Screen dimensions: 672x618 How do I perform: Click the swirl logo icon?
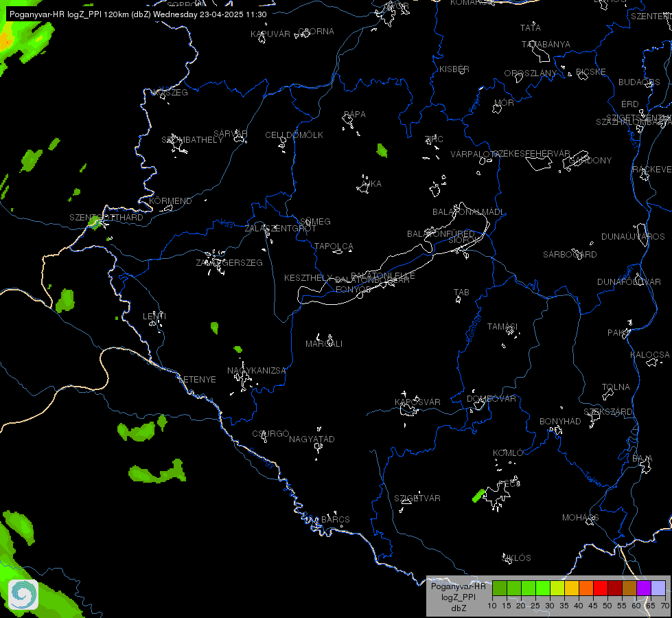pos(23,595)
